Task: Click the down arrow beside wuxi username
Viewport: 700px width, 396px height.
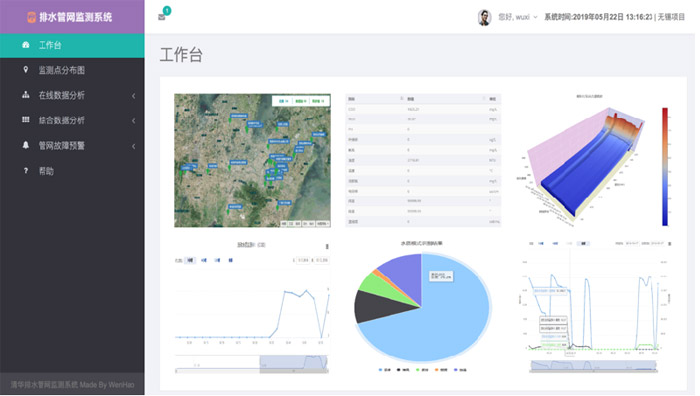Action: click(x=535, y=17)
